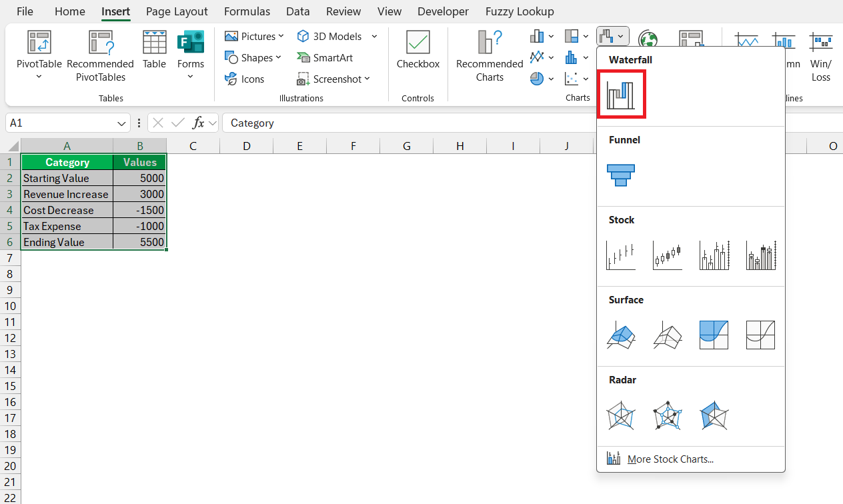Select the Radar with Markers chart

tap(668, 415)
